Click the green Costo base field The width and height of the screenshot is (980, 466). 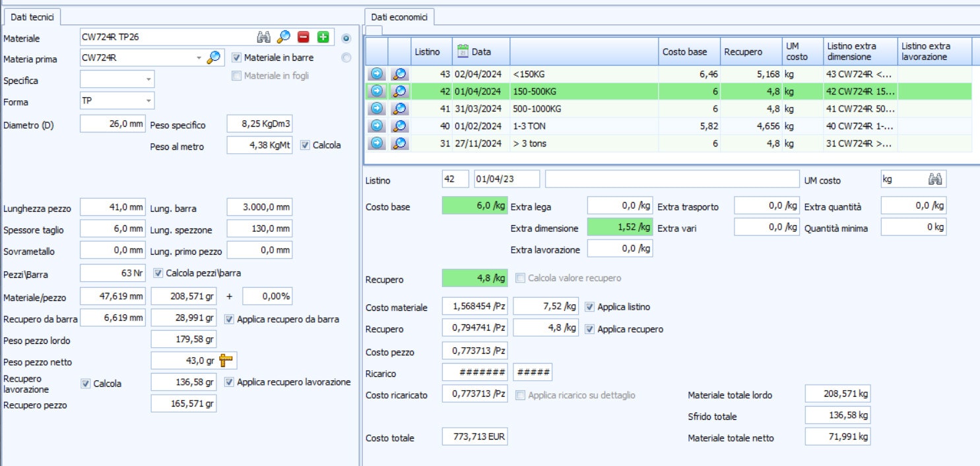point(474,207)
